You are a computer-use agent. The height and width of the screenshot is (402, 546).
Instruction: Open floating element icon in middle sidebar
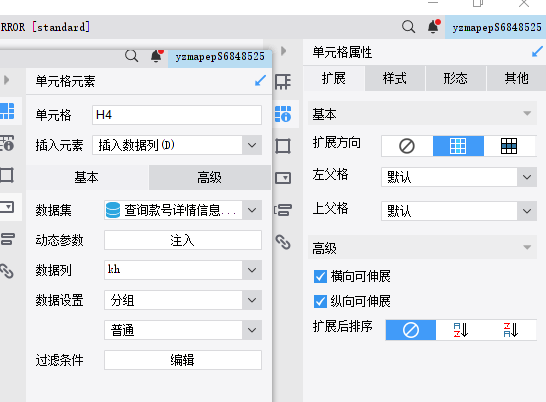283,146
